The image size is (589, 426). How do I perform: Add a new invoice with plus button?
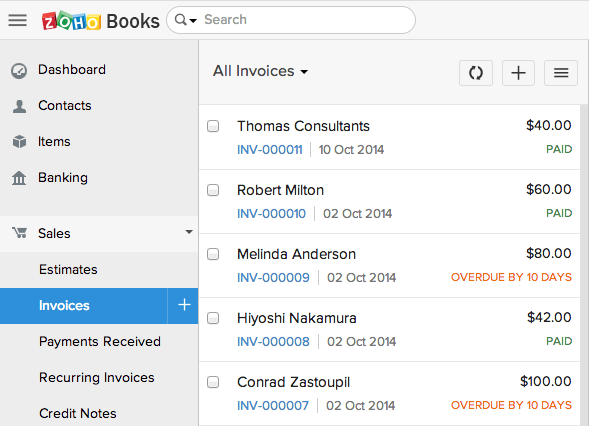tap(518, 73)
